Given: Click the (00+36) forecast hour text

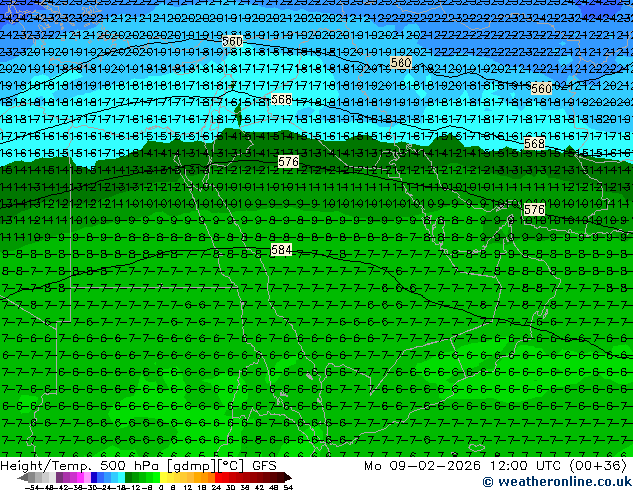Looking at the screenshot, I should tap(598, 466).
